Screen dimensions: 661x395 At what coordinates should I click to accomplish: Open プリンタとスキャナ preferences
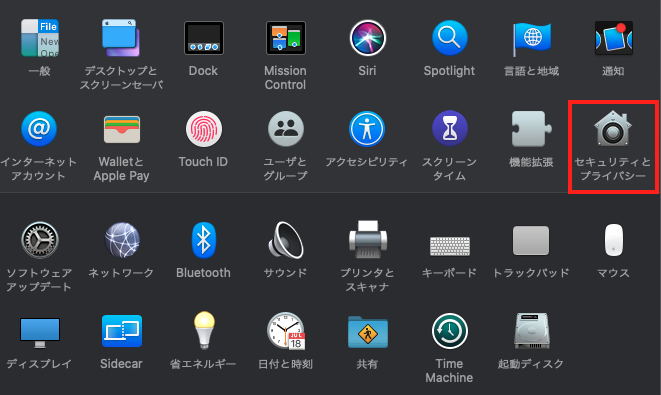point(367,239)
